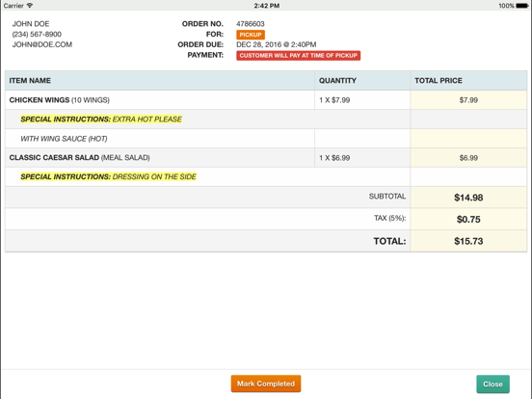Click the ITEM NAME column header
Image resolution: width=532 pixels, height=399 pixels.
pyautogui.click(x=160, y=80)
